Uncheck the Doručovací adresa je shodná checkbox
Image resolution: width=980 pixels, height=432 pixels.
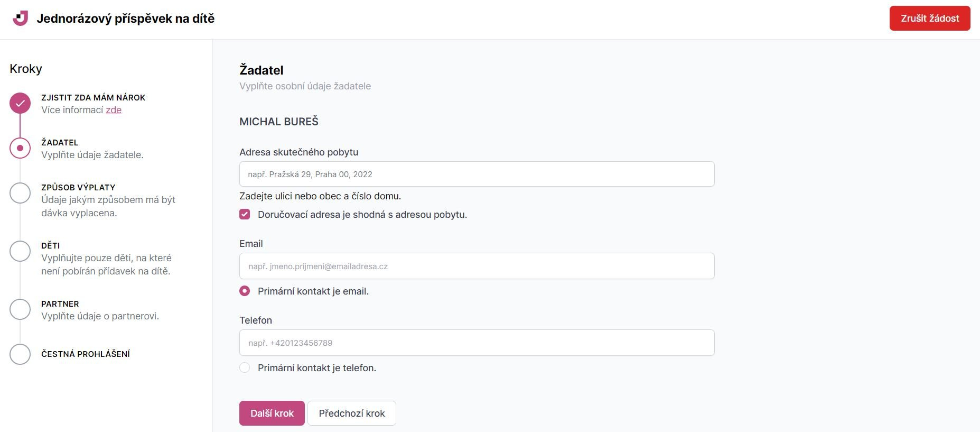pyautogui.click(x=245, y=215)
